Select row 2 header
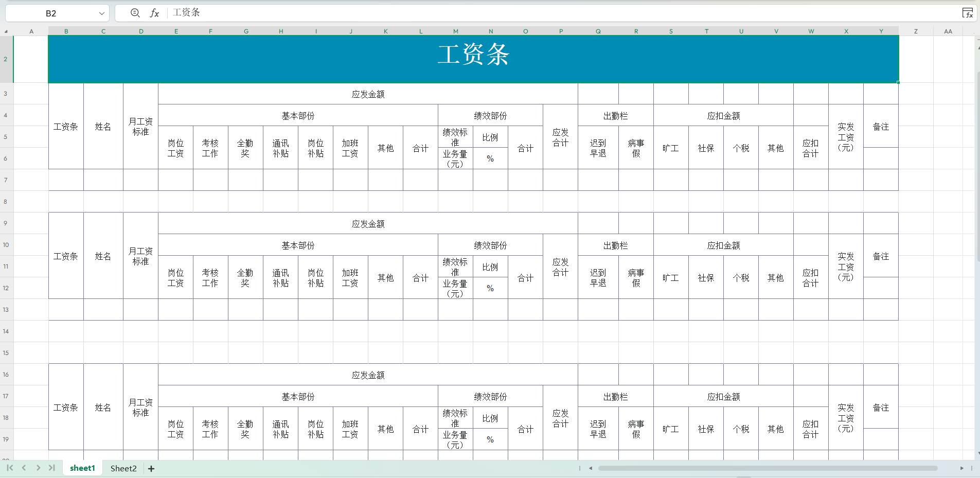Viewport: 980px width, 478px height. tap(6, 59)
